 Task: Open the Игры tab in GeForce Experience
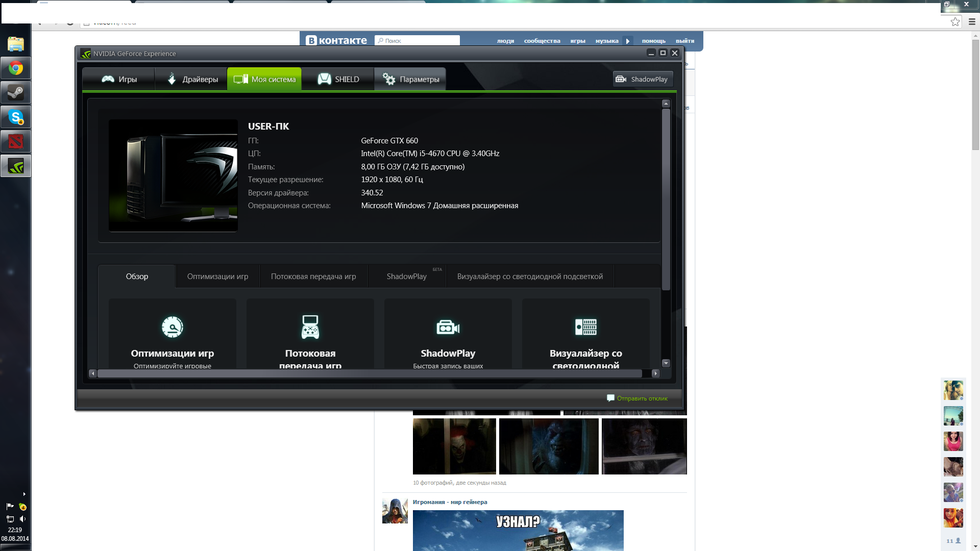(119, 79)
